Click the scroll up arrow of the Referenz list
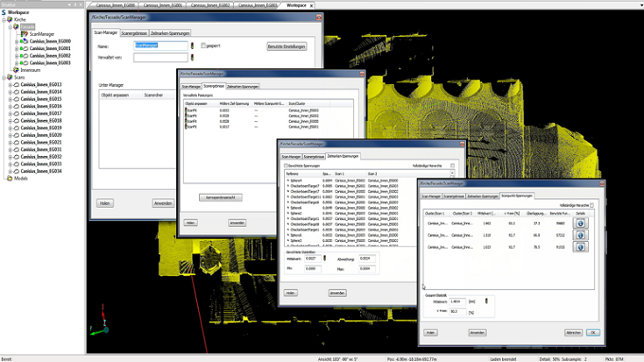The image size is (644, 362). tap(452, 174)
